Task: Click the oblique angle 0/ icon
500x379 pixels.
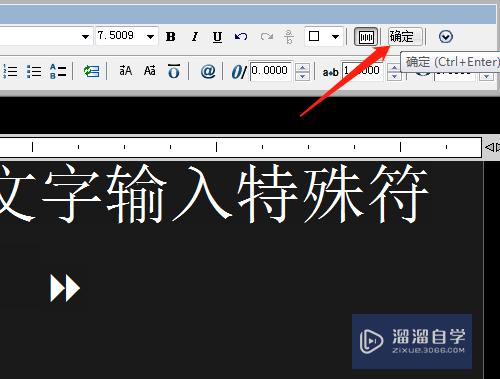Action: click(x=239, y=72)
